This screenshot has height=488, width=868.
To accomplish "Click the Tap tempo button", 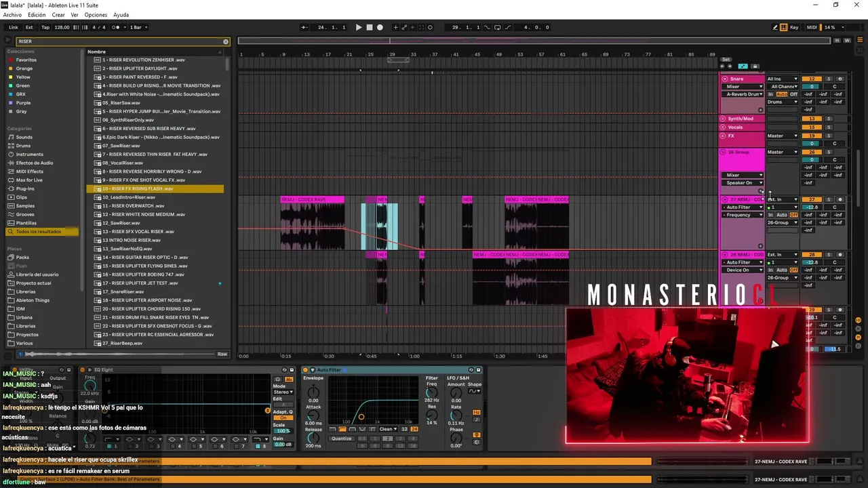I will (45, 27).
